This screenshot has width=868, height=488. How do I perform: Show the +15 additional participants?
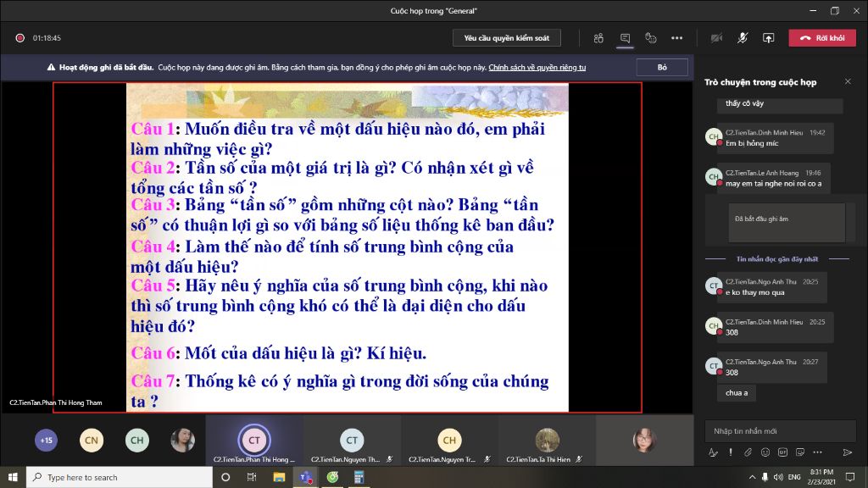46,441
